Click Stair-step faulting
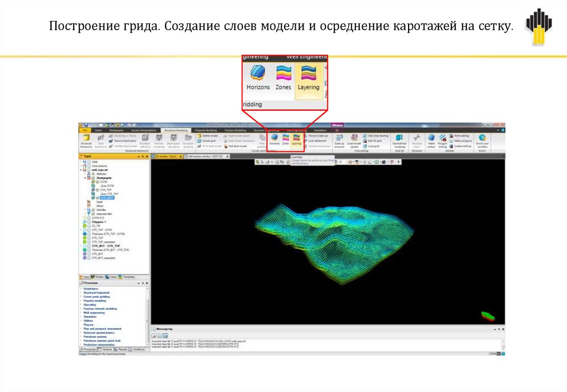567x392 pixels. coord(376,136)
